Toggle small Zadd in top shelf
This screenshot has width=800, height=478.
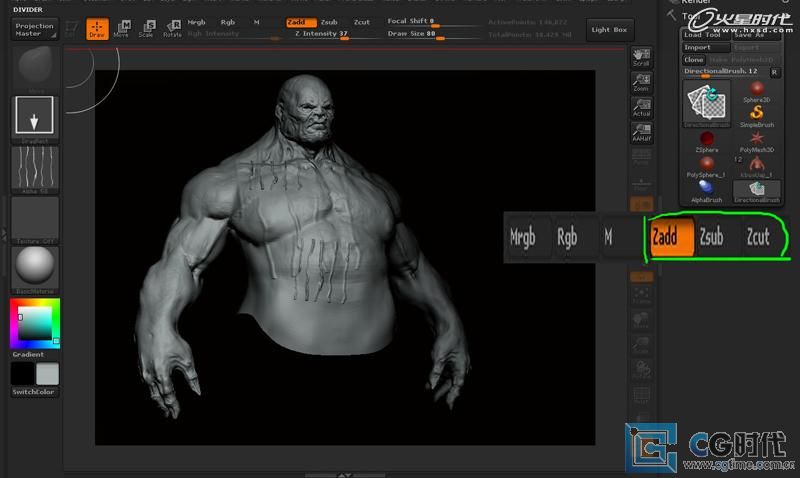[x=301, y=22]
